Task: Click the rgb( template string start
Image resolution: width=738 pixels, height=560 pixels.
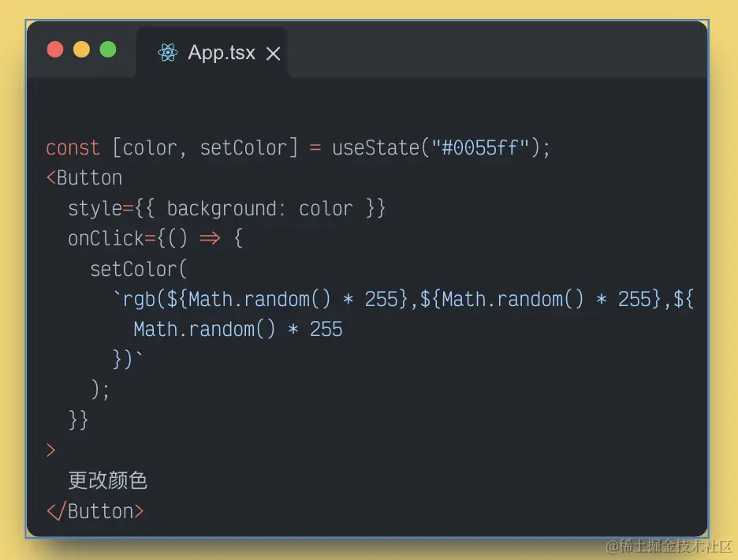Action: point(144,299)
